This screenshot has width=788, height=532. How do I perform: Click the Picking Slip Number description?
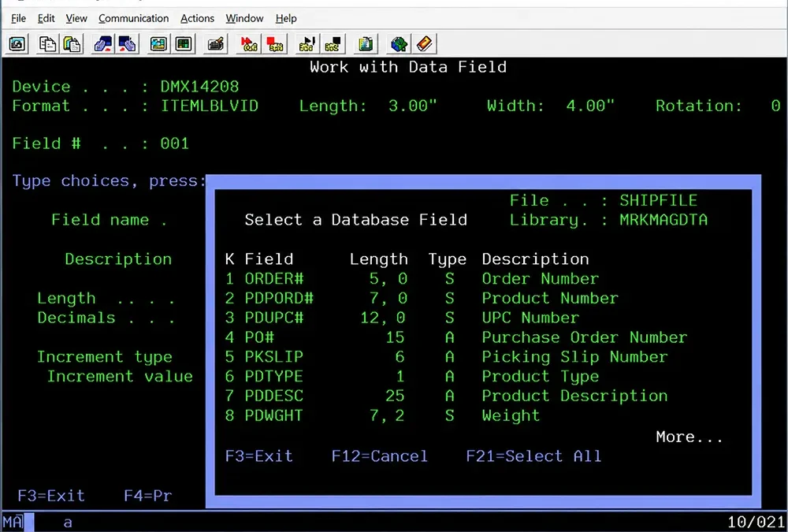click(x=575, y=357)
